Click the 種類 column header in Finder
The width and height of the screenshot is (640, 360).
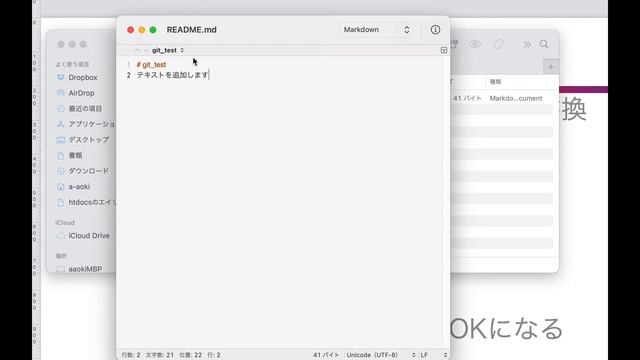tap(496, 82)
